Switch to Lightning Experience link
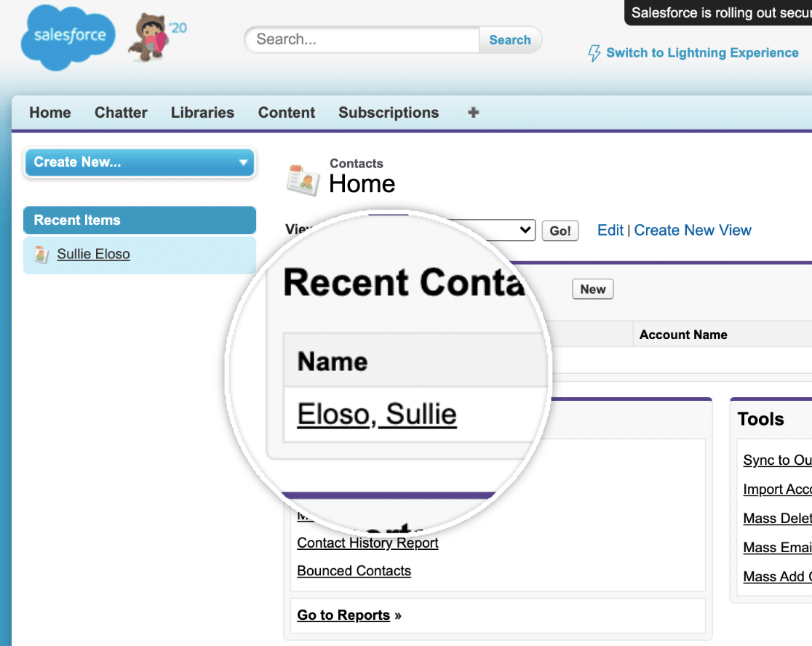 (x=702, y=53)
